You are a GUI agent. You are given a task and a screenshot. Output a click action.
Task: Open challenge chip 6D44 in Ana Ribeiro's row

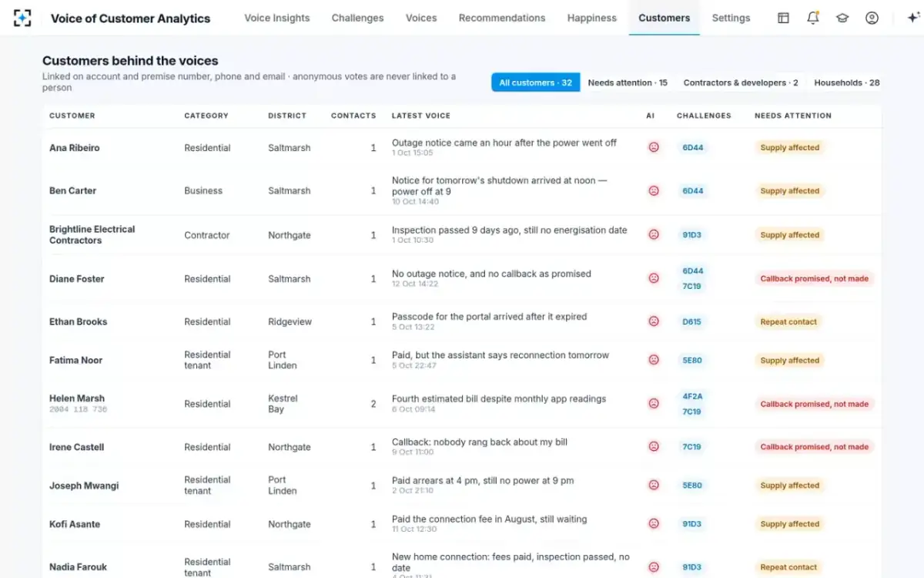coord(692,147)
